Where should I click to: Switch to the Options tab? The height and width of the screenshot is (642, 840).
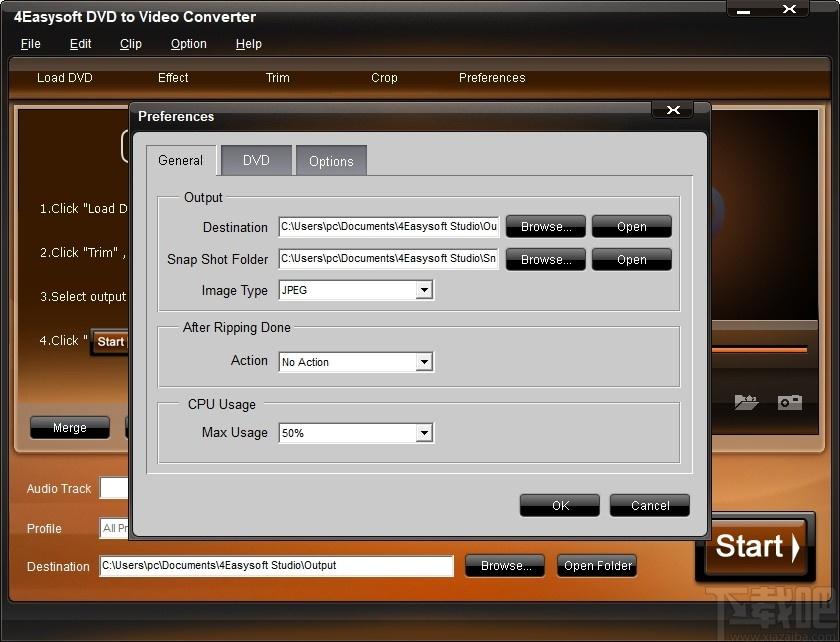pyautogui.click(x=331, y=161)
